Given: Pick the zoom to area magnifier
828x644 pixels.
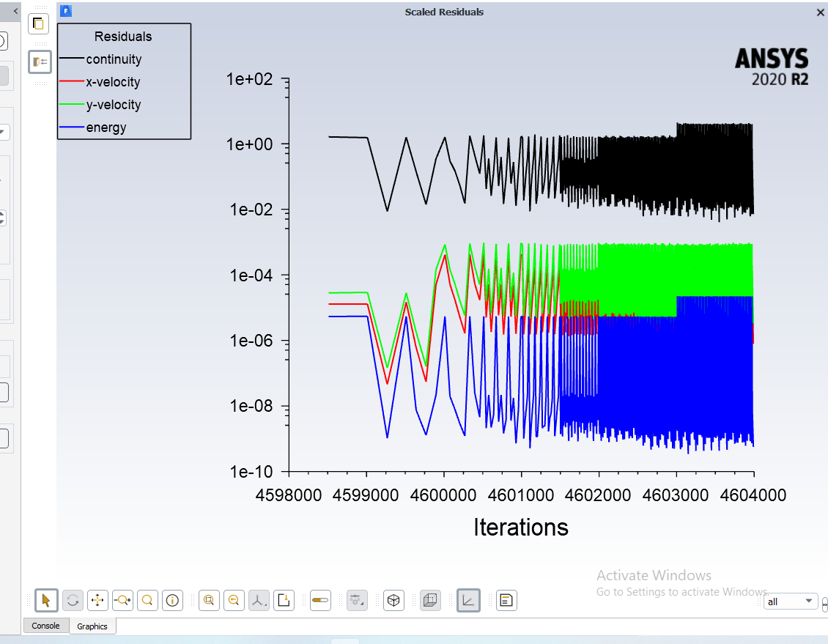Looking at the screenshot, I should pyautogui.click(x=147, y=601).
